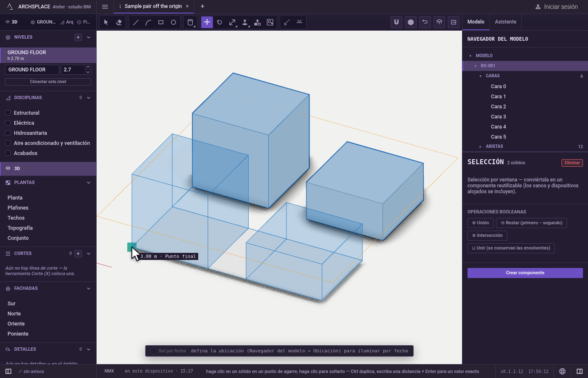588x378 pixels.
Task: Collapse the Niveles section chevron
Action: point(89,37)
